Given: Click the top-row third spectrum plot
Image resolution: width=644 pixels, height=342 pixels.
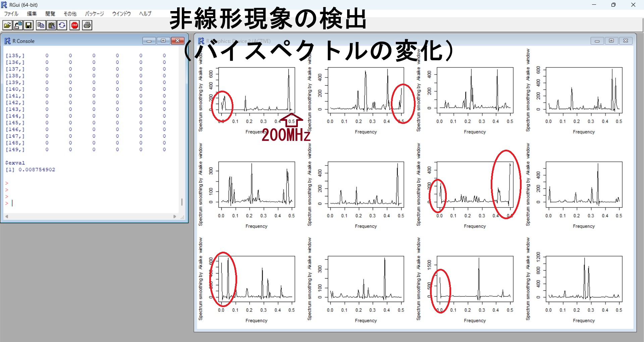Looking at the screenshot, I should point(475,90).
